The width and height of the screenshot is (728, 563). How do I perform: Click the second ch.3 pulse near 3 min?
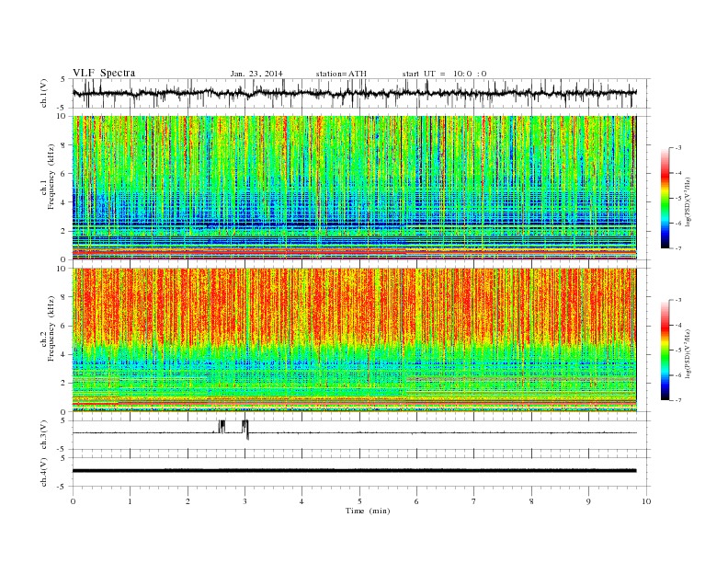click(245, 430)
